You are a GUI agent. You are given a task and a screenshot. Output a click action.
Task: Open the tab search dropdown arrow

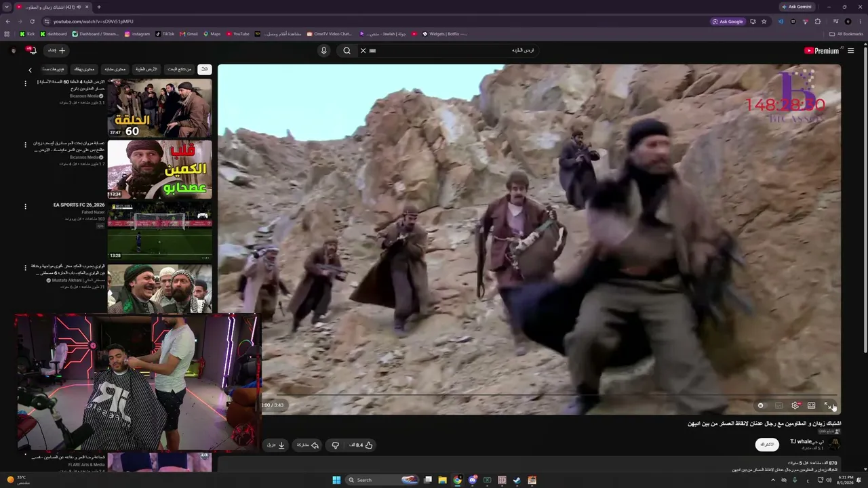(x=7, y=7)
